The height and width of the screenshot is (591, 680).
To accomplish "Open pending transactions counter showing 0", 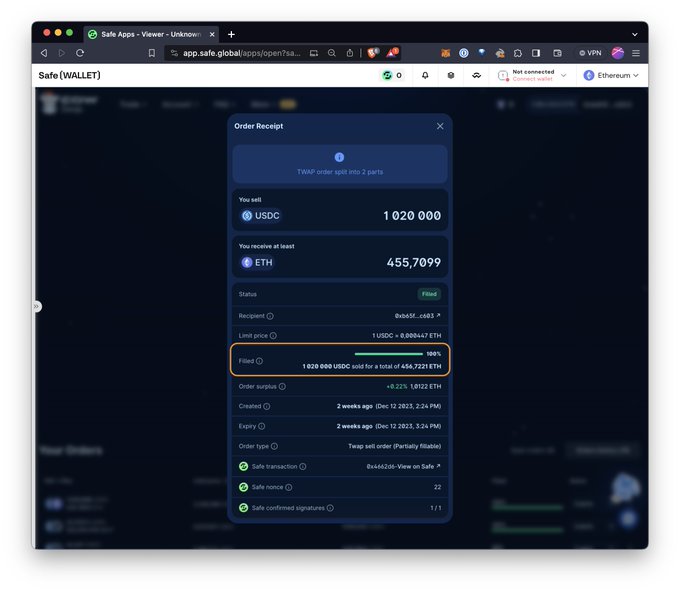I will (x=392, y=75).
